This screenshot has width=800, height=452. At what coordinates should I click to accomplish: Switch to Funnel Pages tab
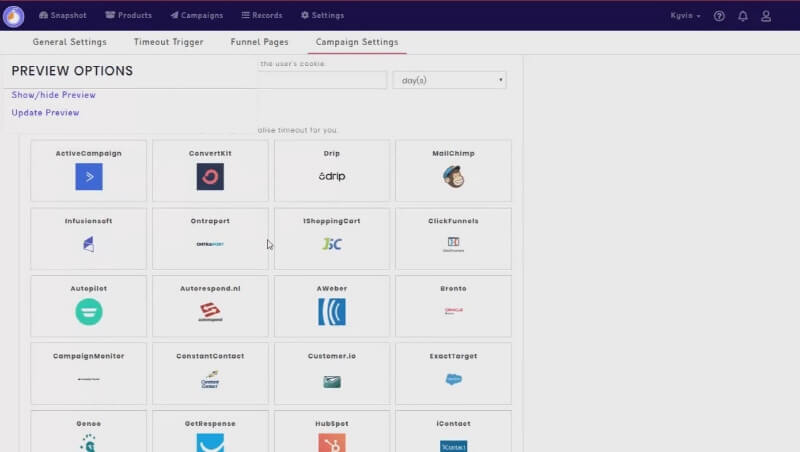259,42
